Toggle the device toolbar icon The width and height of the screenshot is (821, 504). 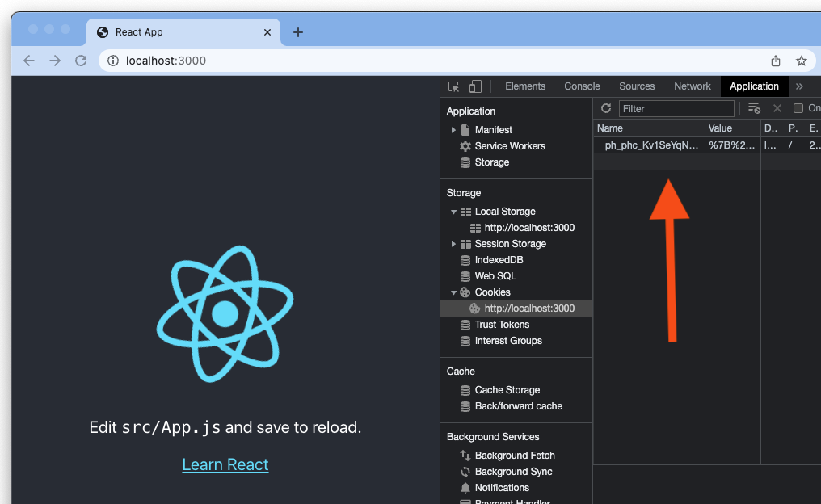[475, 86]
